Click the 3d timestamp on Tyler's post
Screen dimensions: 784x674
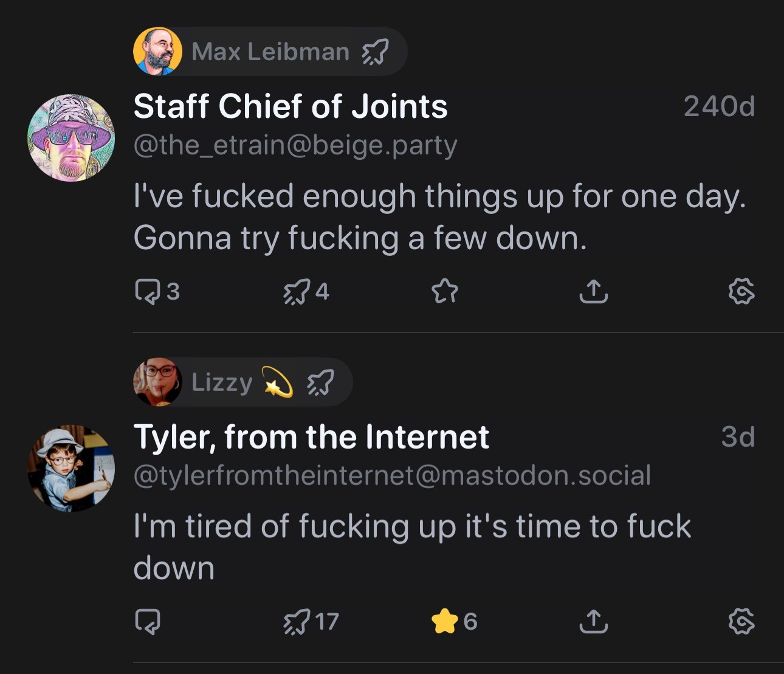pyautogui.click(x=738, y=436)
